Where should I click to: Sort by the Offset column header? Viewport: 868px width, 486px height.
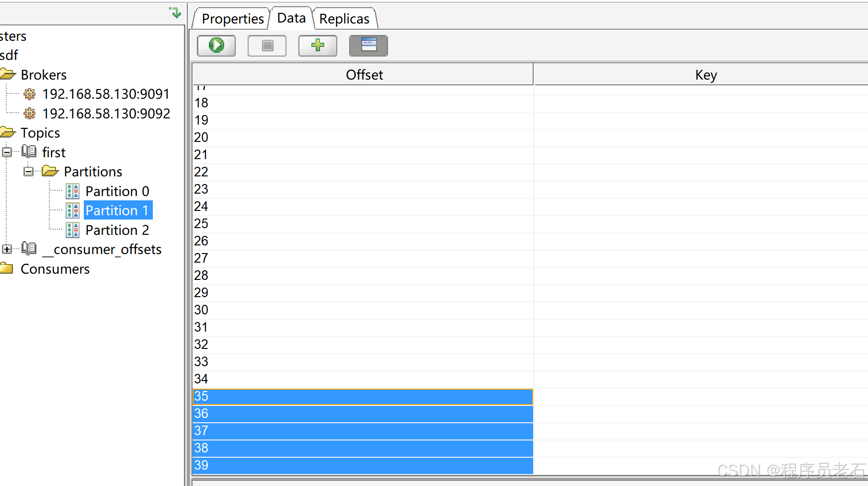(363, 75)
